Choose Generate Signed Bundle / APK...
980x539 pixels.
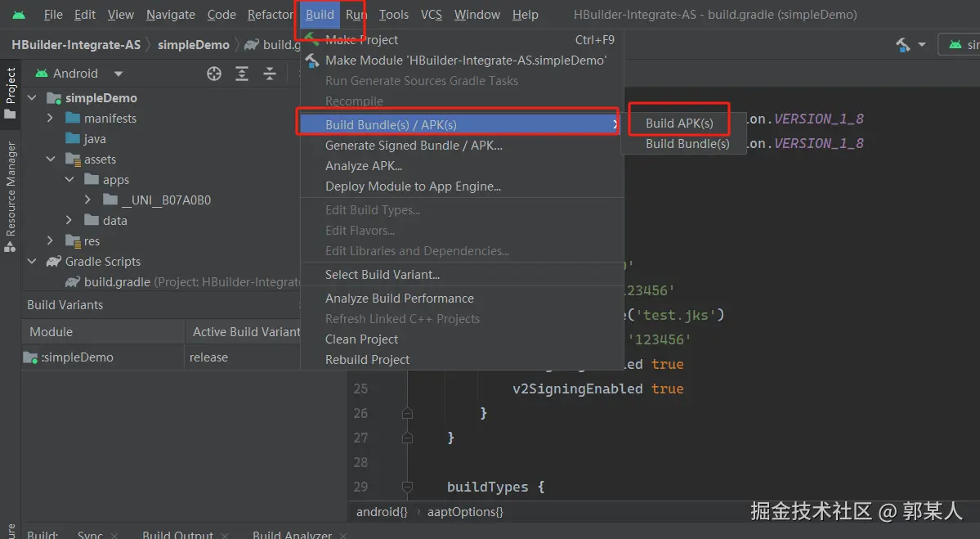click(x=462, y=146)
